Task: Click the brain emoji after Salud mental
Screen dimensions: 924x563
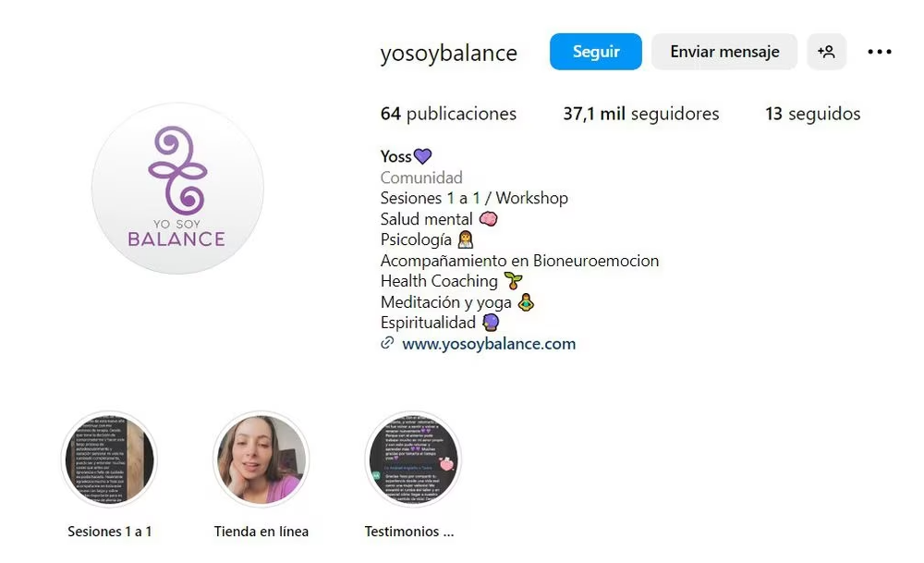Action: click(488, 219)
